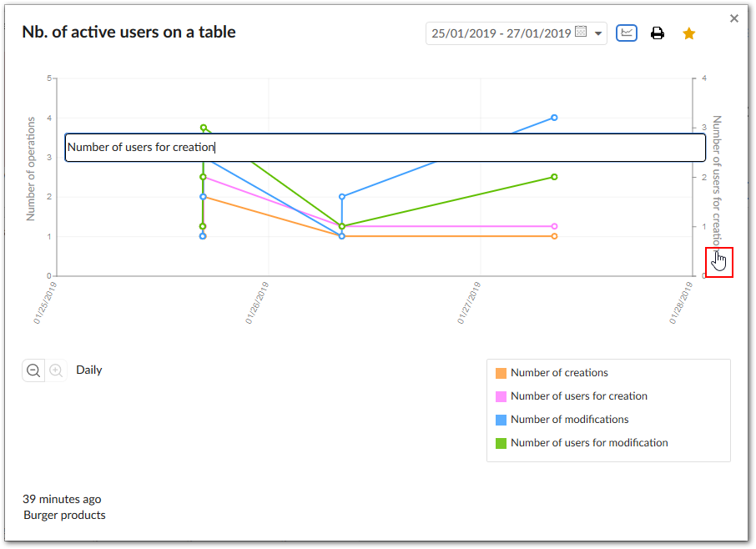The width and height of the screenshot is (756, 549).
Task: Close the chart dialog with the X
Action: pos(734,18)
